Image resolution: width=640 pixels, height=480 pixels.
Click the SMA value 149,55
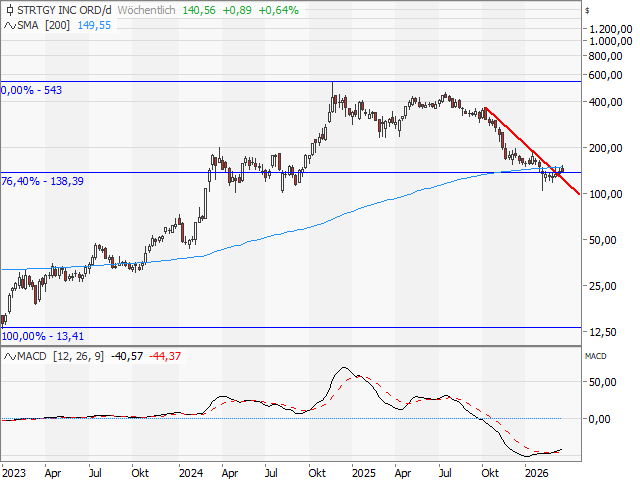pos(94,25)
